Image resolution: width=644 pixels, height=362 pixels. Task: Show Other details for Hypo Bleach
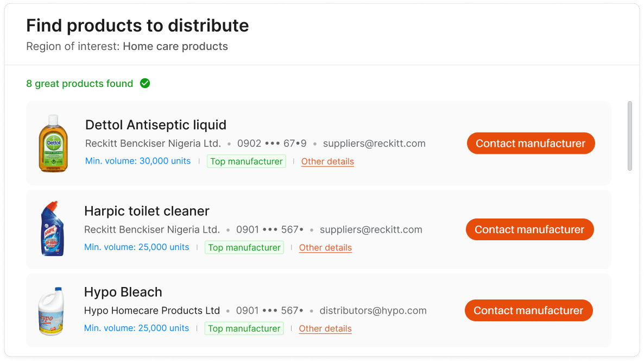tap(325, 328)
